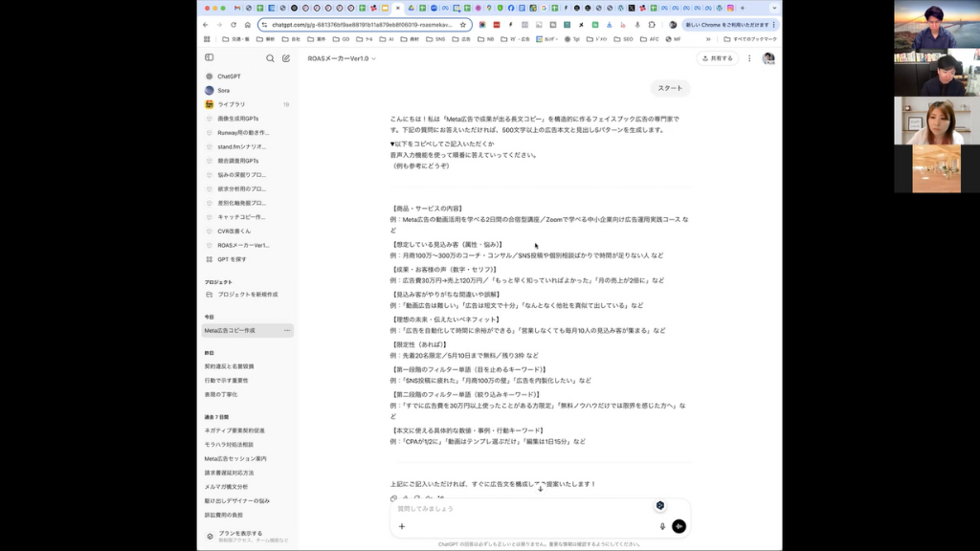980x551 pixels.
Task: Reload the page with Chrome's refresh icon
Action: coord(234,25)
